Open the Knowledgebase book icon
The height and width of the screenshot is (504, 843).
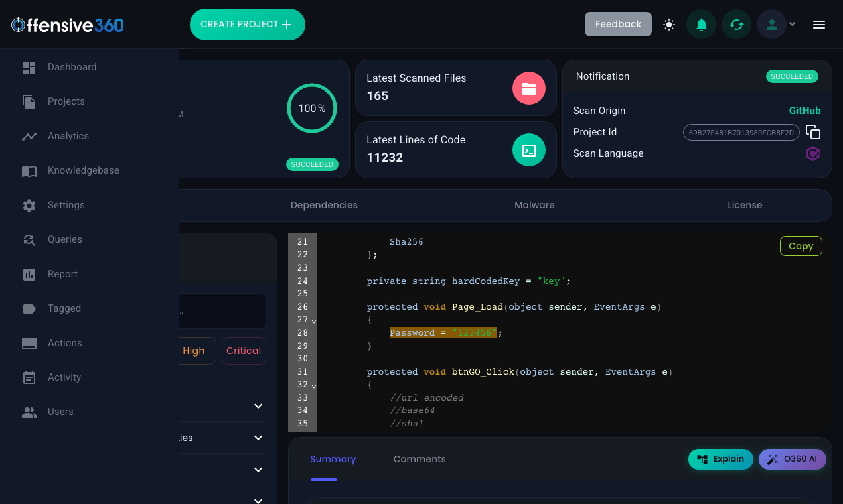coord(29,170)
